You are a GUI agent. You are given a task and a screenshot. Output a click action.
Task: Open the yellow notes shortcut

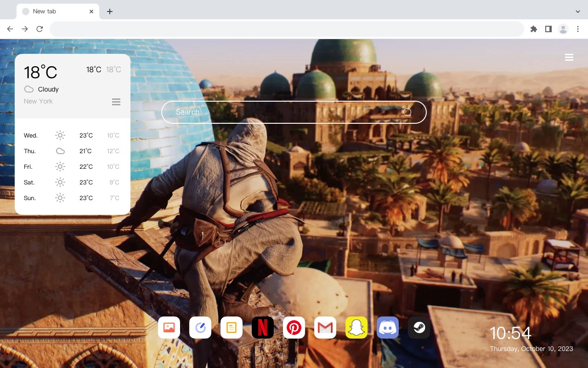(x=232, y=328)
